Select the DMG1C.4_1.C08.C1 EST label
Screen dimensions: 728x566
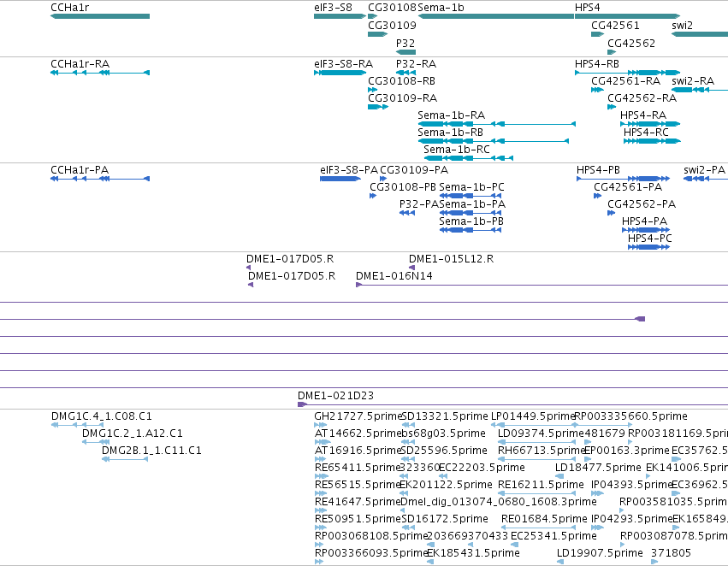pyautogui.click(x=102, y=416)
